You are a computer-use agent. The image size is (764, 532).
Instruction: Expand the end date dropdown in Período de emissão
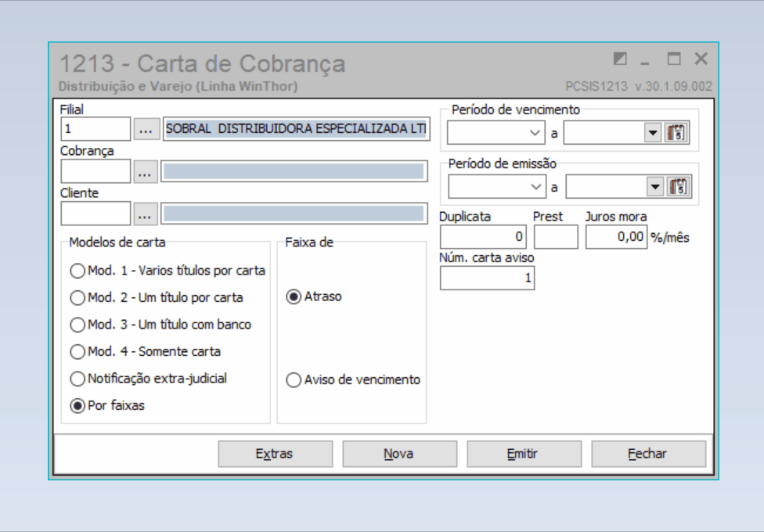655,186
